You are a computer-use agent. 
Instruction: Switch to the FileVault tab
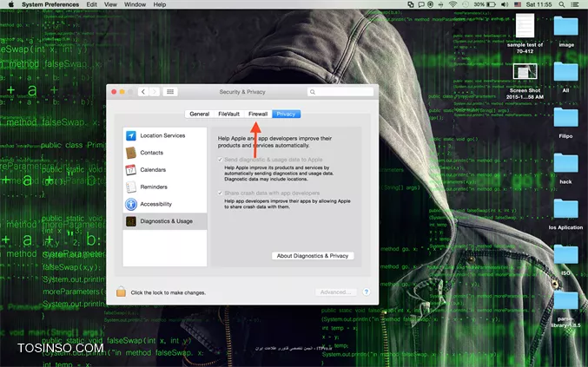(x=228, y=114)
